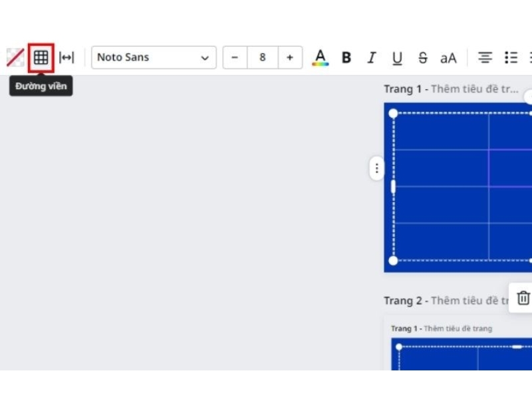This screenshot has height=399, width=532.
Task: Decrease font size with minus stepper
Action: (235, 57)
